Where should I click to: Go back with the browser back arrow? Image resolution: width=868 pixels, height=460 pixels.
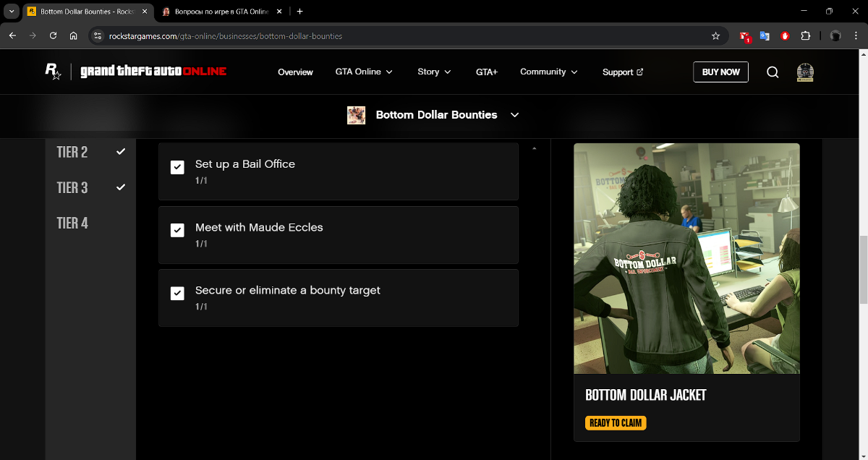(12, 35)
